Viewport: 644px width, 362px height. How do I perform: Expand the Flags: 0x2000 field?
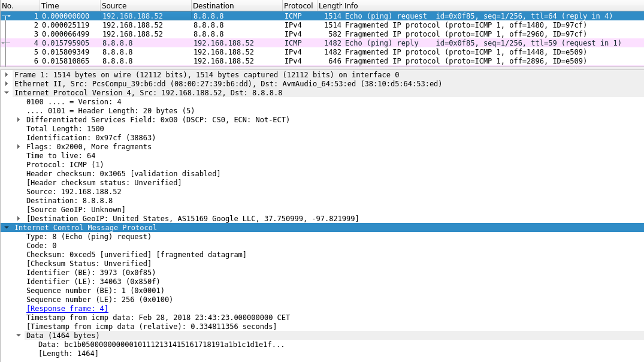coord(19,147)
